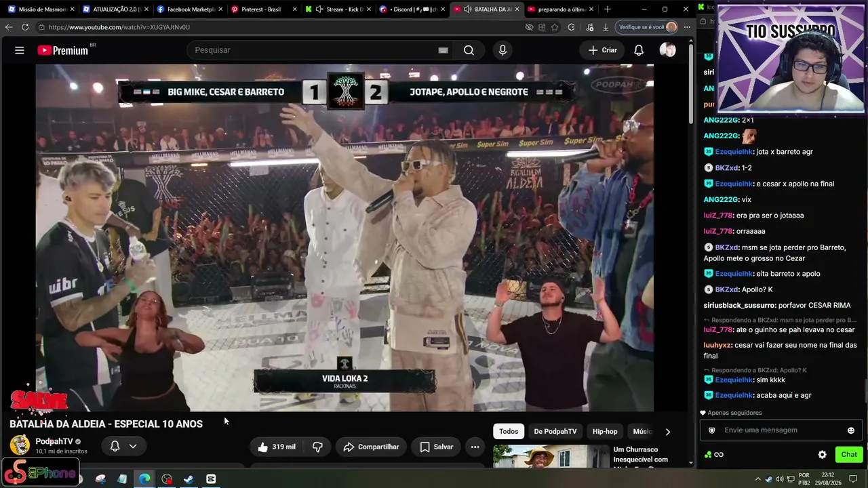Image resolution: width=868 pixels, height=488 pixels.
Task: Open the PodpahTV channel name link
Action: click(54, 441)
